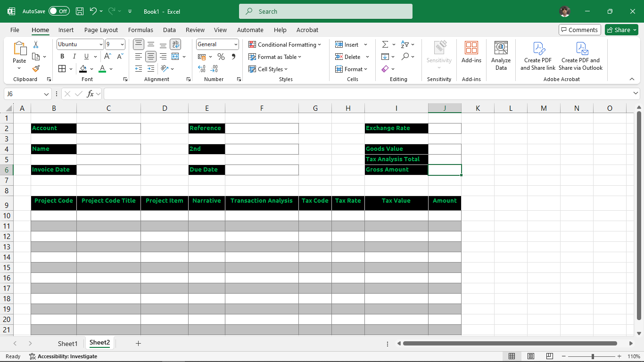Click the Increase Decimal icon
The height and width of the screenshot is (362, 644).
202,69
